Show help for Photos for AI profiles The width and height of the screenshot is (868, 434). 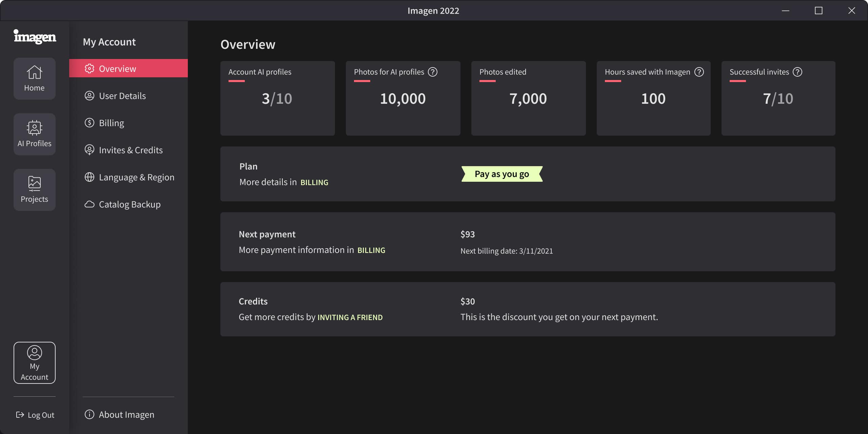[432, 72]
